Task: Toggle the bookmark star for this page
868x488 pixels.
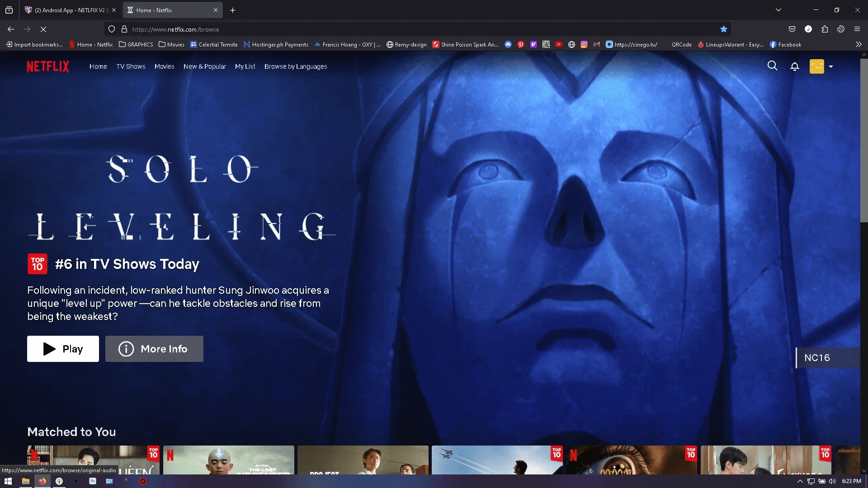Action: [x=724, y=29]
